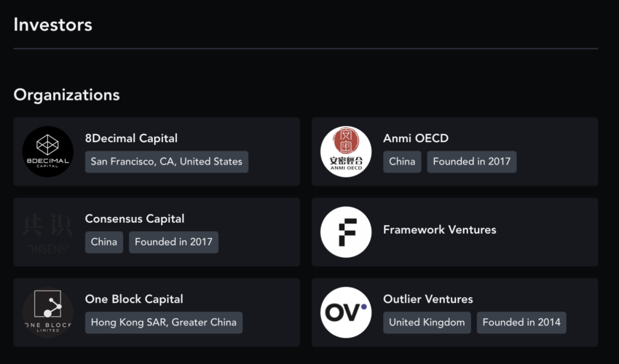The width and height of the screenshot is (619, 364).
Task: Open the Framework Ventures name link
Action: [x=440, y=229]
